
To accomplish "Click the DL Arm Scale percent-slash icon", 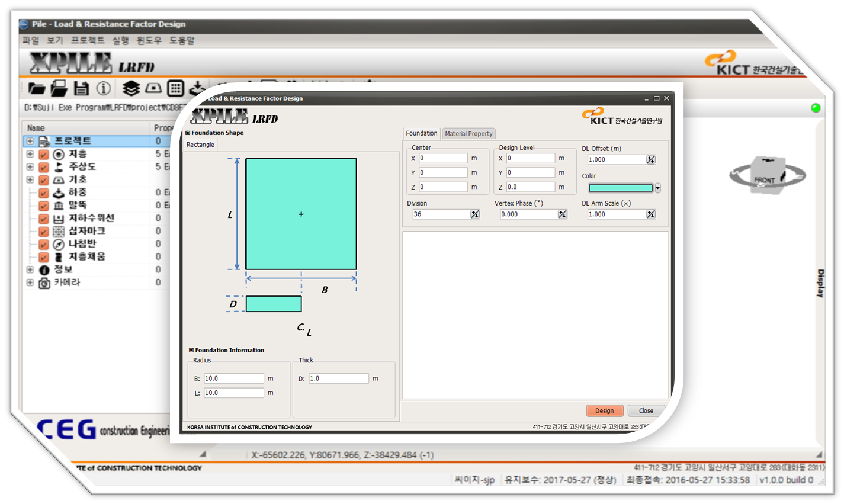I will (651, 214).
